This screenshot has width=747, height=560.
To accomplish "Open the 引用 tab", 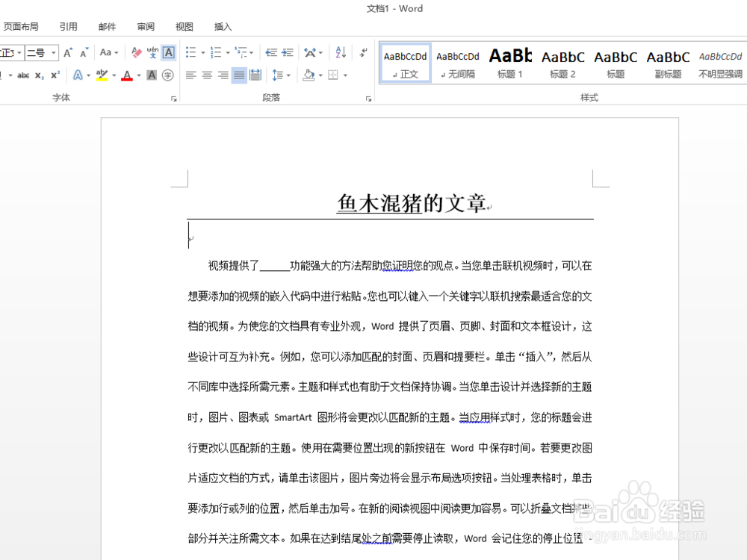I will (68, 27).
